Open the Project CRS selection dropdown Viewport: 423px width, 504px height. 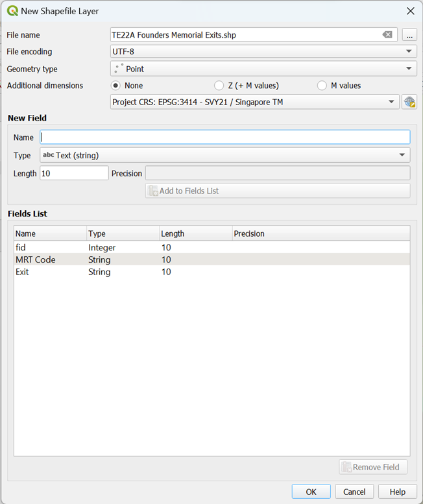(x=254, y=102)
